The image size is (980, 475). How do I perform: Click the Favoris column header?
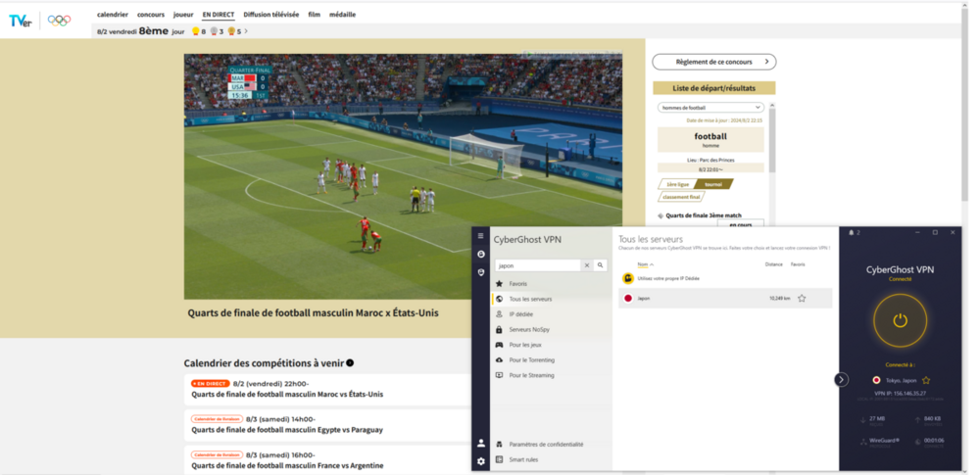click(x=798, y=264)
